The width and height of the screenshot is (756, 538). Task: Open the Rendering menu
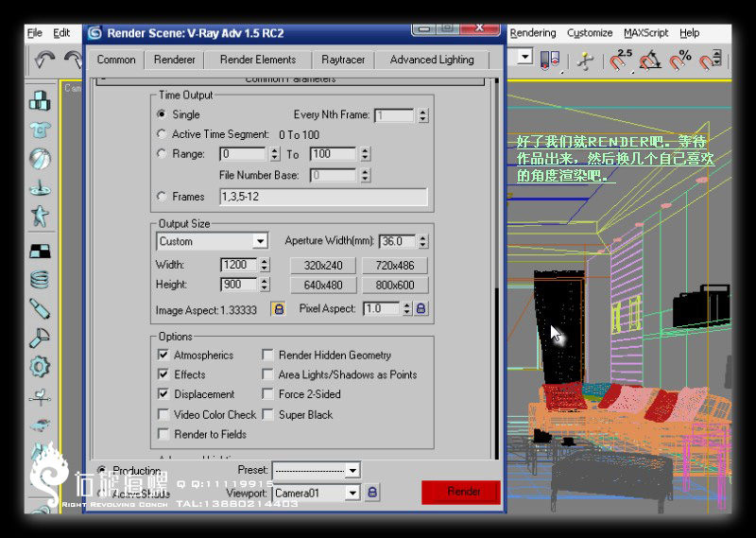tap(533, 33)
